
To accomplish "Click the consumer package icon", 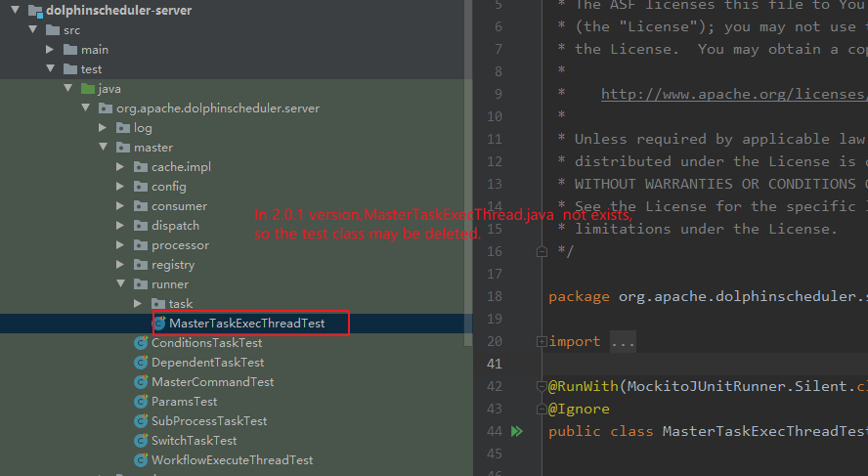I will pos(141,206).
